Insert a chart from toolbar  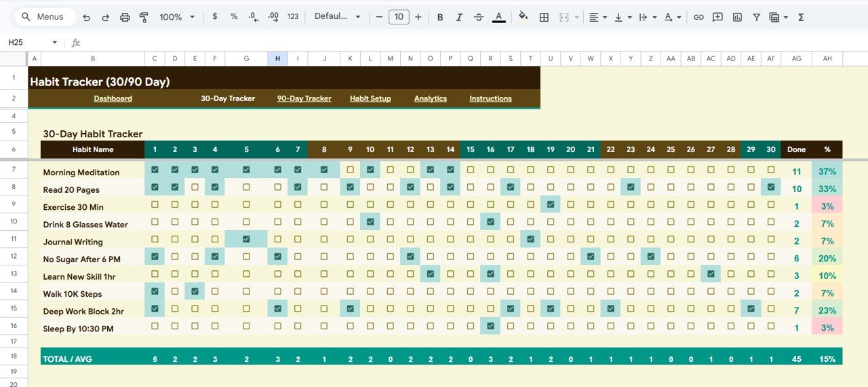[737, 17]
